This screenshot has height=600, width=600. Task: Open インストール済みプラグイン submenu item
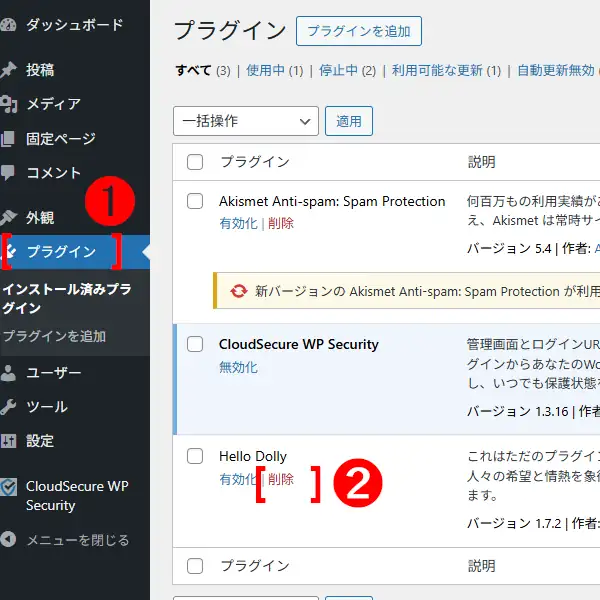click(67, 298)
